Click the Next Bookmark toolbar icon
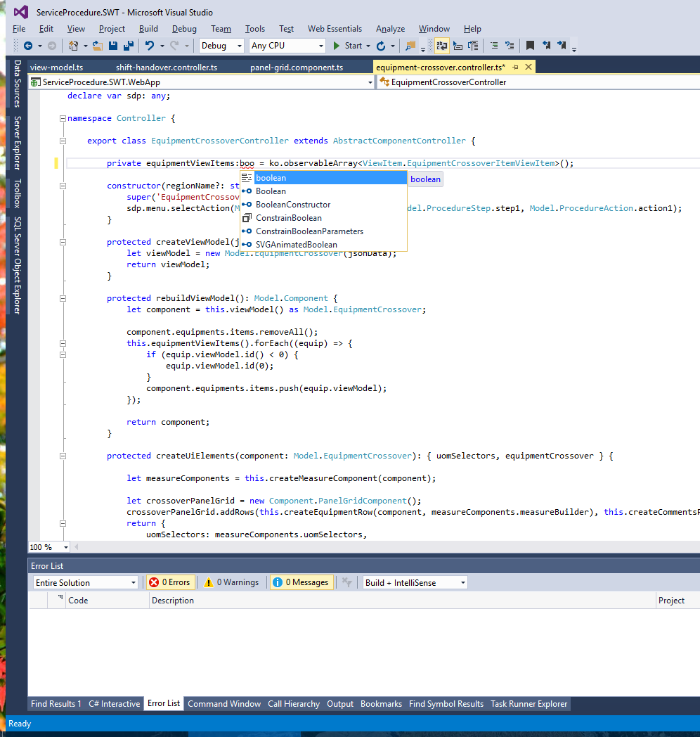The image size is (700, 737). tap(562, 46)
